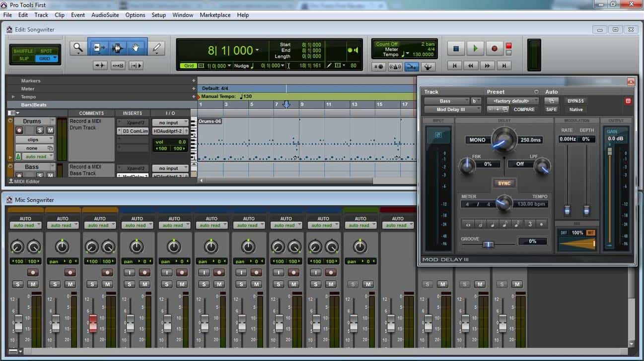Select the Zoomer magnifying glass tool

pos(78,48)
